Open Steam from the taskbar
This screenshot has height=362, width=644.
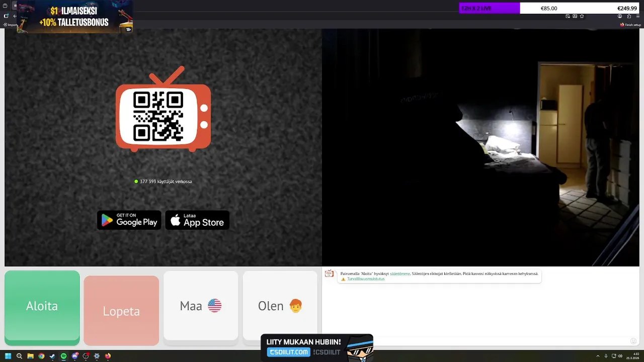pos(52,356)
